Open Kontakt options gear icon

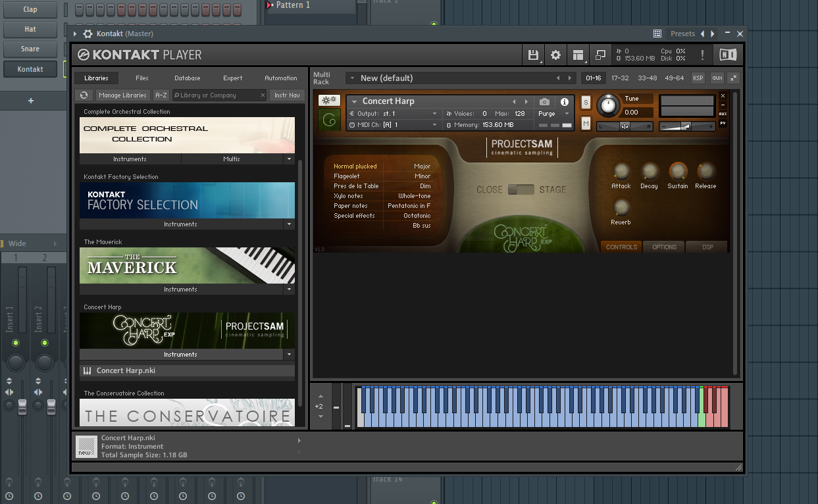click(555, 55)
